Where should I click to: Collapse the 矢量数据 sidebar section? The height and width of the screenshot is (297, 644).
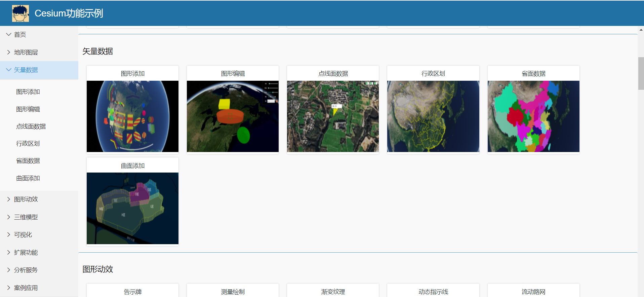point(26,70)
